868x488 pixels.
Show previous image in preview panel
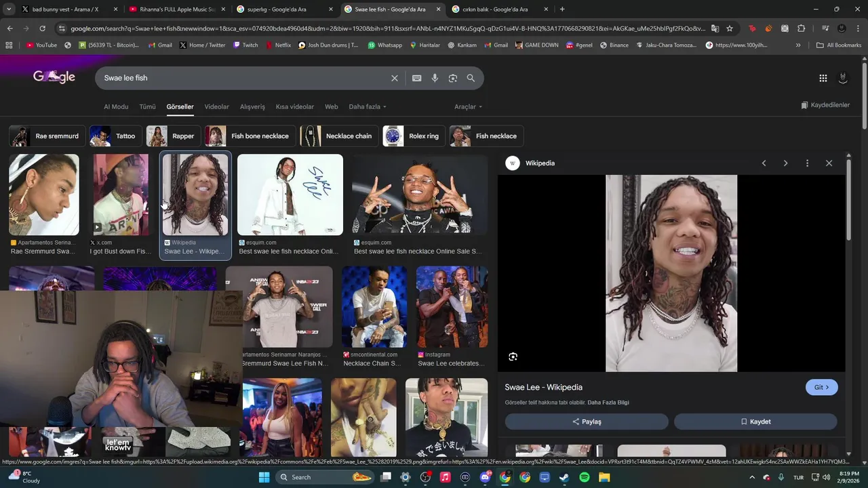764,163
